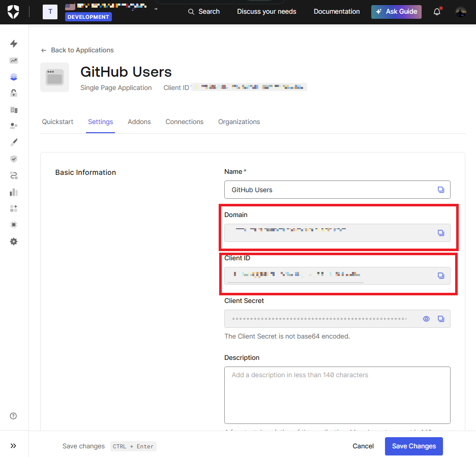Copy the Domain value
This screenshot has width=476, height=457.
(441, 233)
